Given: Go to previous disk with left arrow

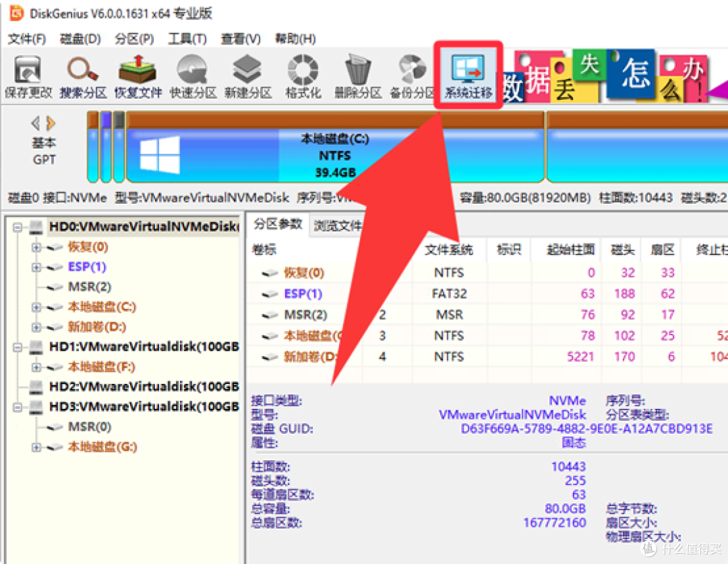Looking at the screenshot, I should (35, 123).
